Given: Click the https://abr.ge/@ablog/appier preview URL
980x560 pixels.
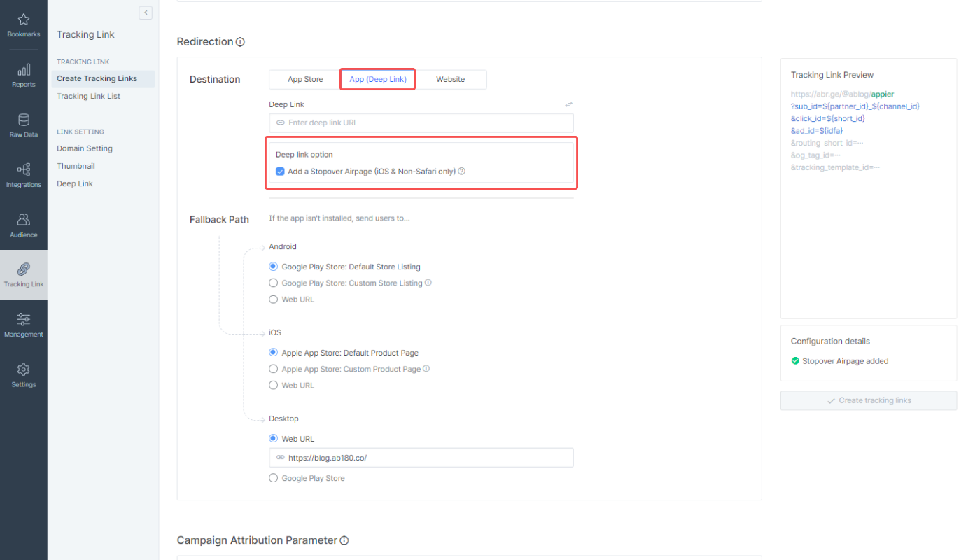Looking at the screenshot, I should (843, 94).
